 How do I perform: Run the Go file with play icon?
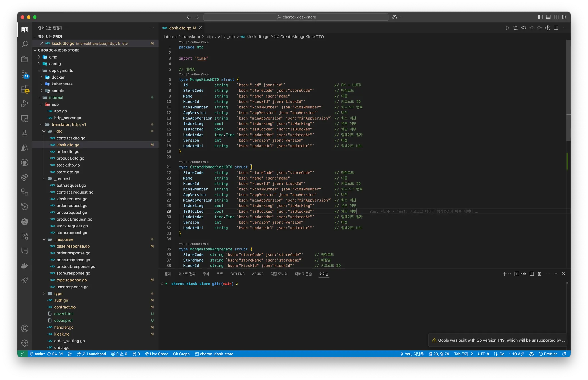pos(507,28)
